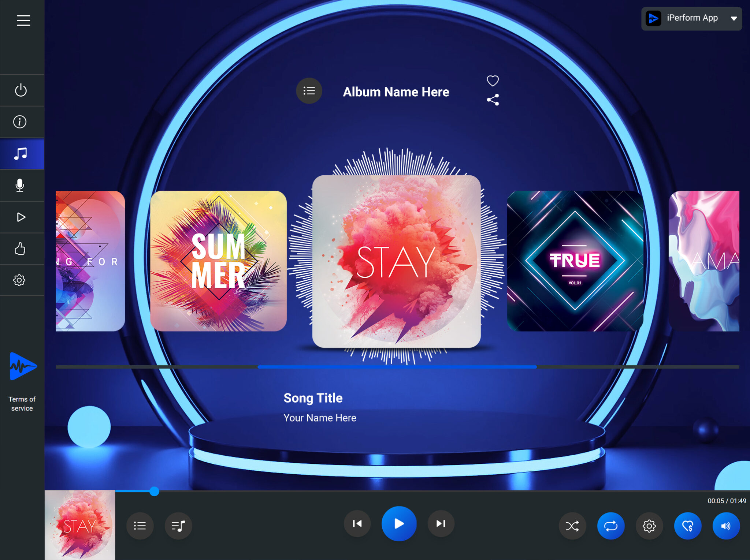Open the playlist view next to album name
This screenshot has height=560, width=750.
309,91
